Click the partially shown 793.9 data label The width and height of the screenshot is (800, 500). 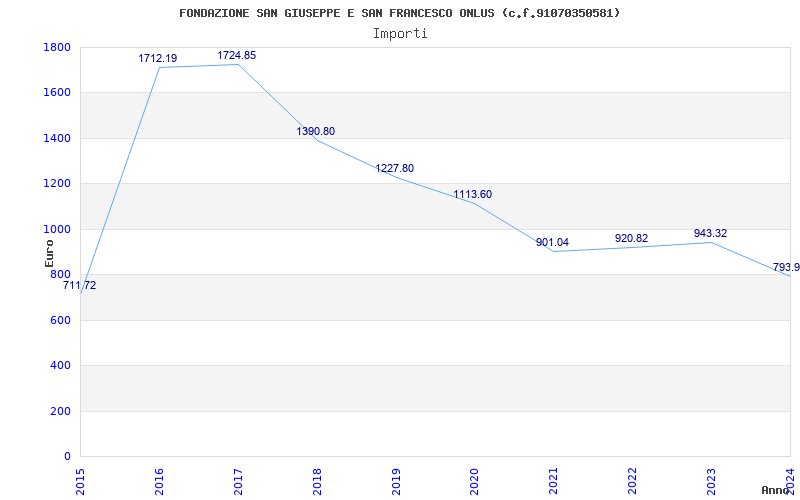(786, 267)
